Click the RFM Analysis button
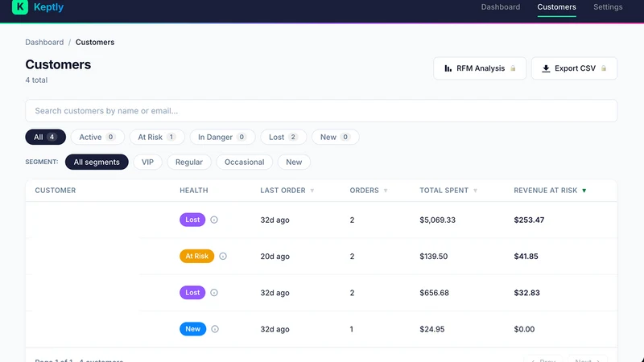Viewport: 644px width, 362px height. 480,68
